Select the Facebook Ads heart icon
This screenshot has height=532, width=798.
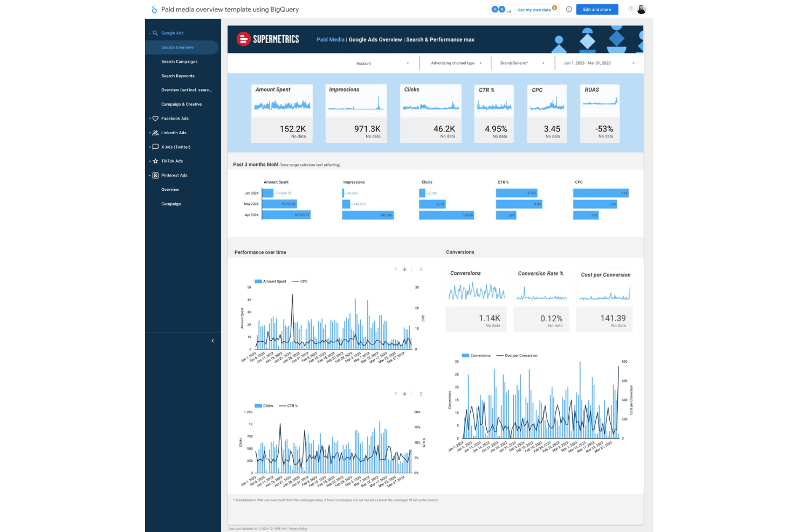click(155, 119)
